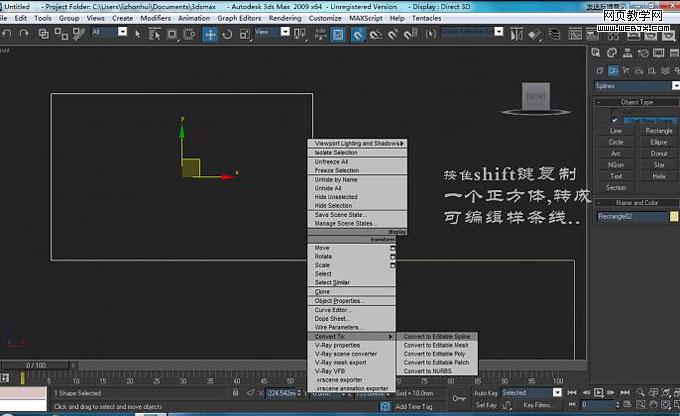The height and width of the screenshot is (416, 680).
Task: Switch to the Hierarchy command panel tab
Action: point(627,53)
